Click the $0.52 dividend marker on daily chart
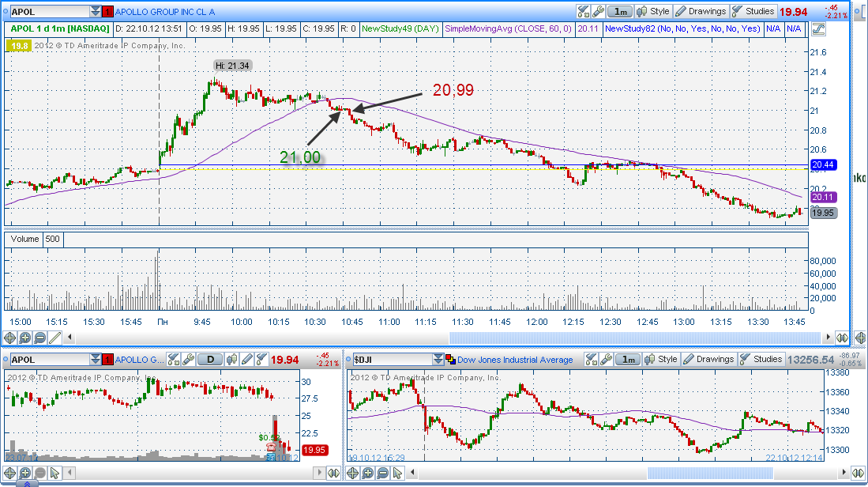The image size is (868, 487). (268, 438)
